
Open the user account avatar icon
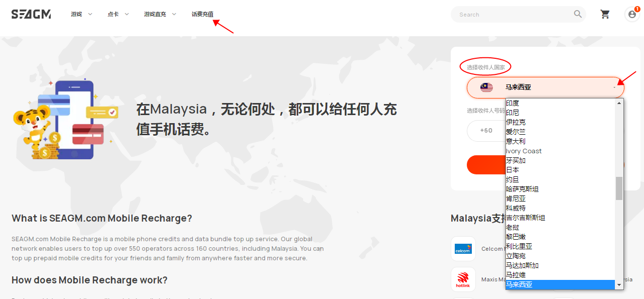coord(632,15)
